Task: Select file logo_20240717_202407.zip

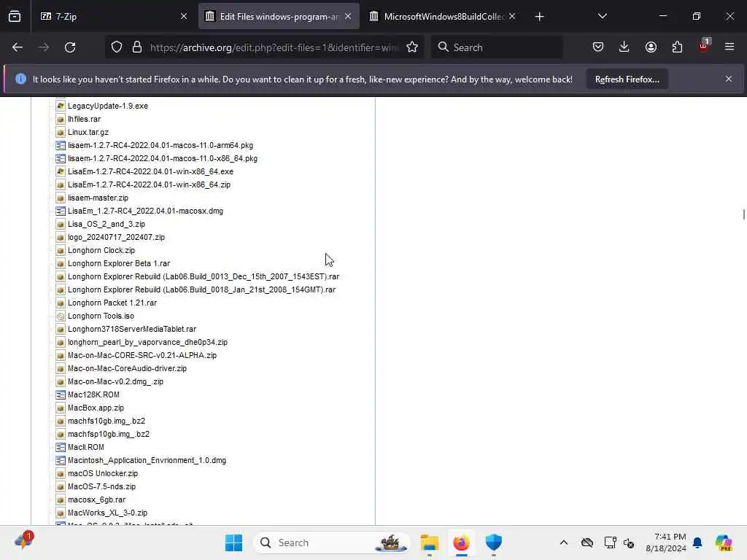Action: 116,237
